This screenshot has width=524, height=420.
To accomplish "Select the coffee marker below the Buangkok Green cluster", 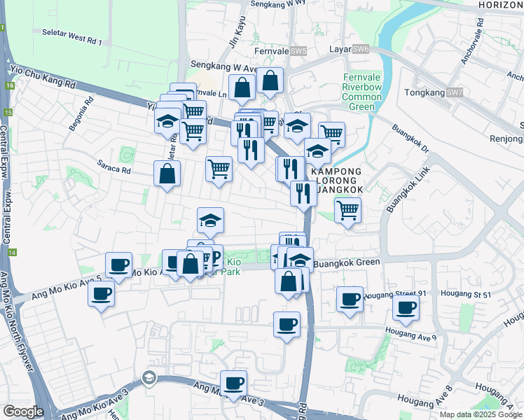I will tap(287, 327).
